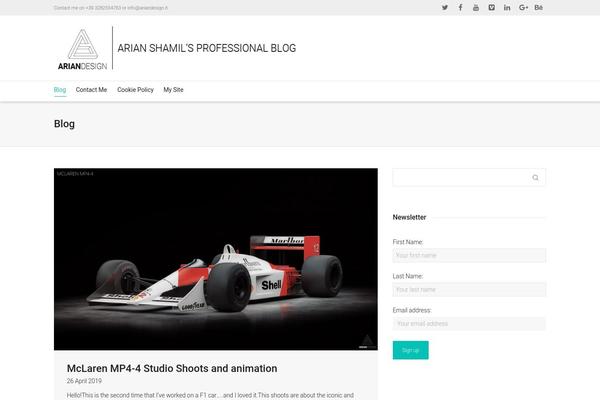
Task: Click the McLaren F1 car featured image
Action: click(216, 259)
